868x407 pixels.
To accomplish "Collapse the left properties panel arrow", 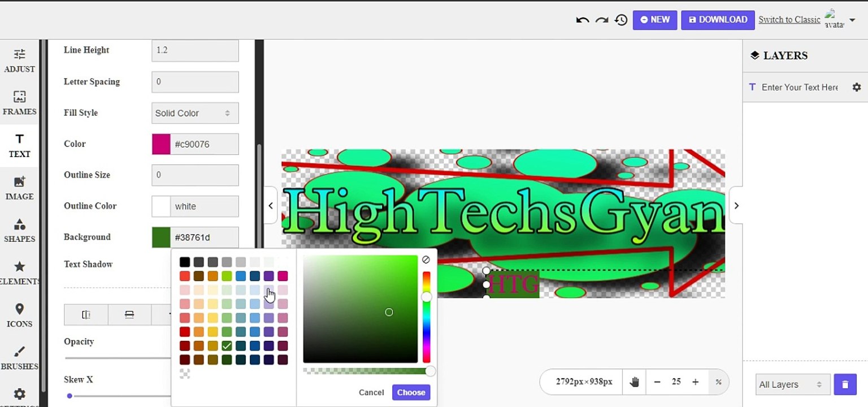I will (x=271, y=206).
